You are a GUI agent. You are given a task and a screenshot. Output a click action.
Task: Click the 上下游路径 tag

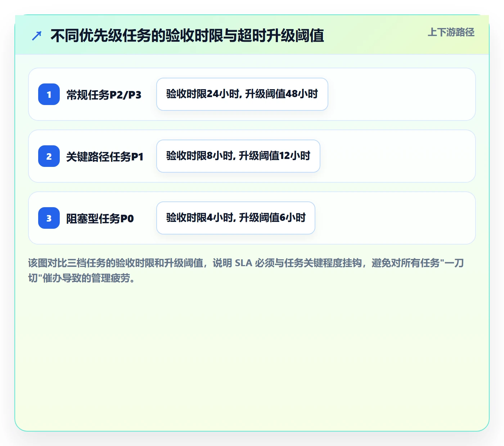pyautogui.click(x=451, y=32)
